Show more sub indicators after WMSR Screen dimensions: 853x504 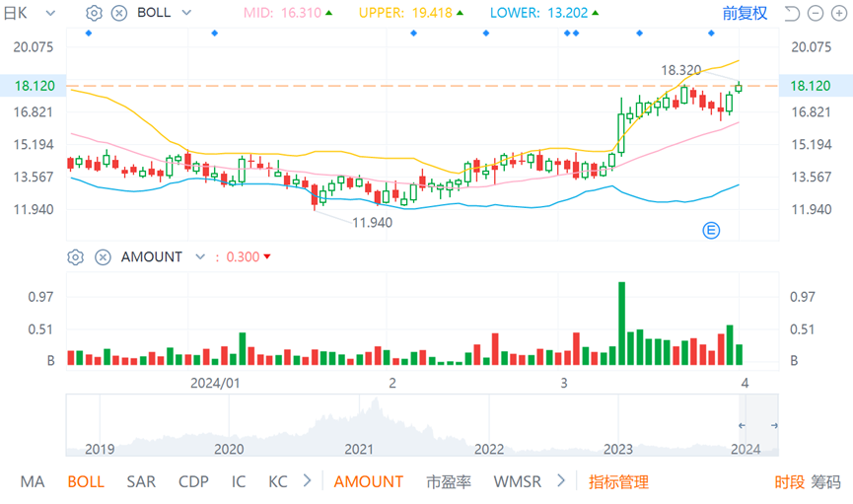coord(561,480)
